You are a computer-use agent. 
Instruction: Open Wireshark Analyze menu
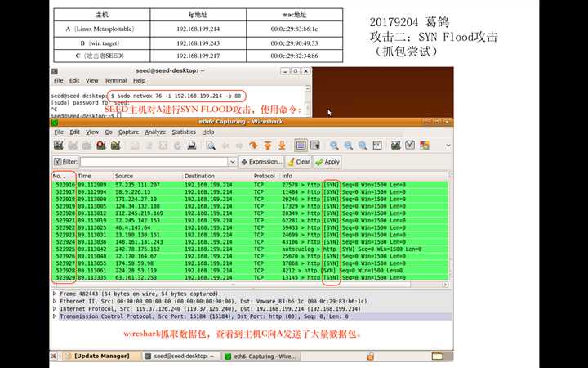[155, 132]
